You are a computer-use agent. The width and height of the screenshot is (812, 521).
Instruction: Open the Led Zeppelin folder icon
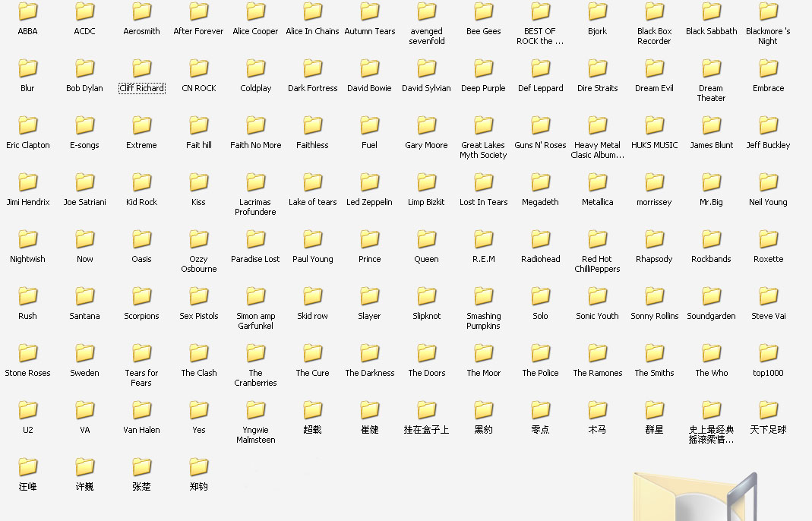click(x=370, y=182)
